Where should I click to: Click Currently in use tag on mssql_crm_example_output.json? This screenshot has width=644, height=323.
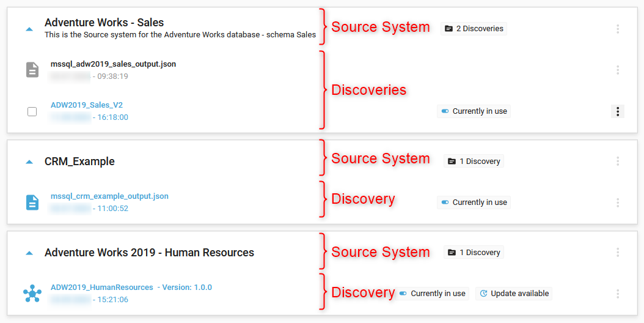(x=474, y=202)
